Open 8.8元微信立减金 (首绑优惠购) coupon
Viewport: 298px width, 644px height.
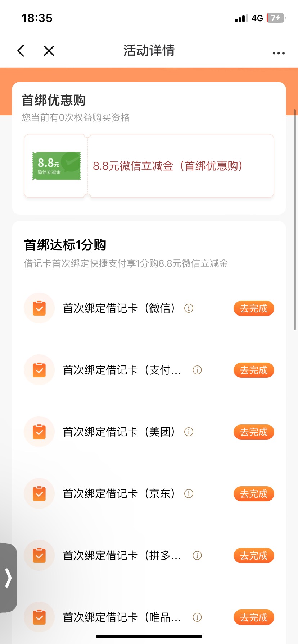click(168, 166)
